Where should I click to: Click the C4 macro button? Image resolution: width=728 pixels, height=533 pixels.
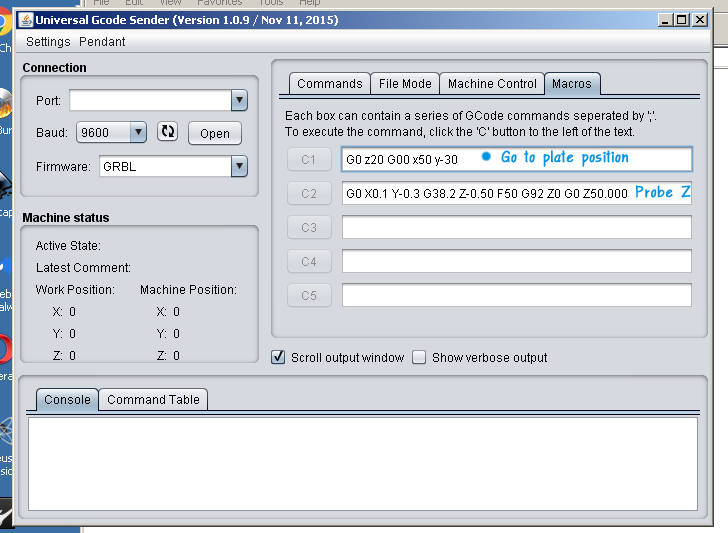point(309,261)
